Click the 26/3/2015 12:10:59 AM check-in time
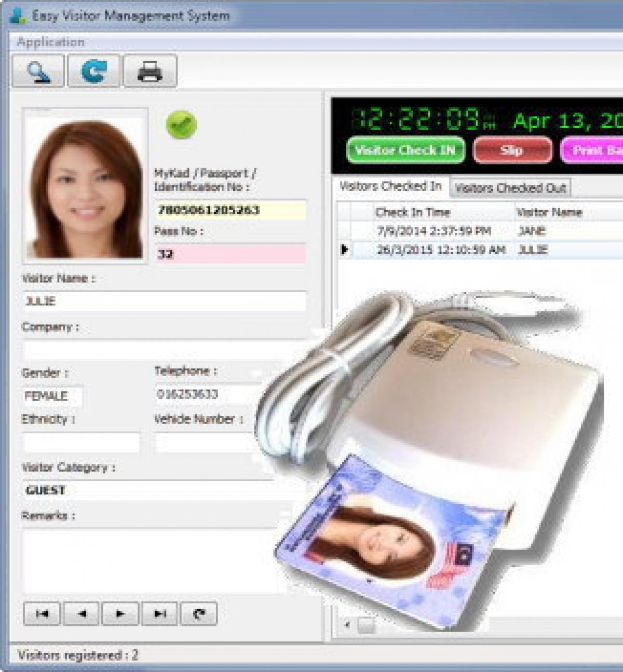 point(441,250)
